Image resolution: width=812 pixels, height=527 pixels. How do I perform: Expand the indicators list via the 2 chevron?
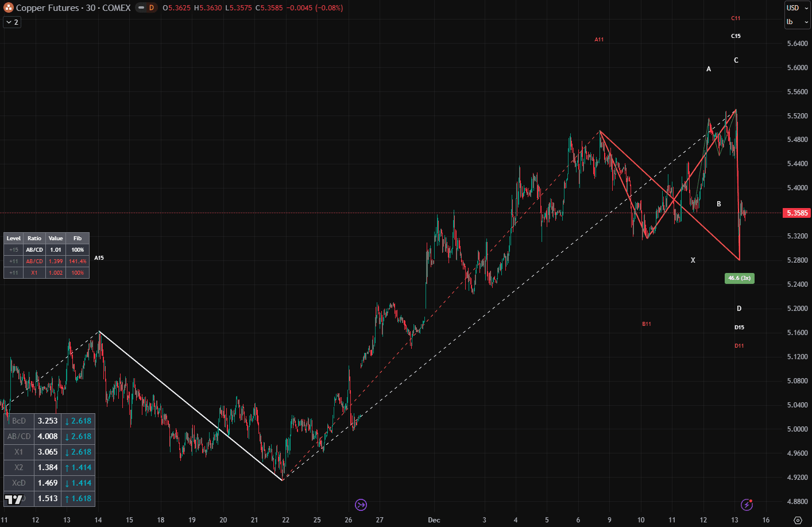11,22
